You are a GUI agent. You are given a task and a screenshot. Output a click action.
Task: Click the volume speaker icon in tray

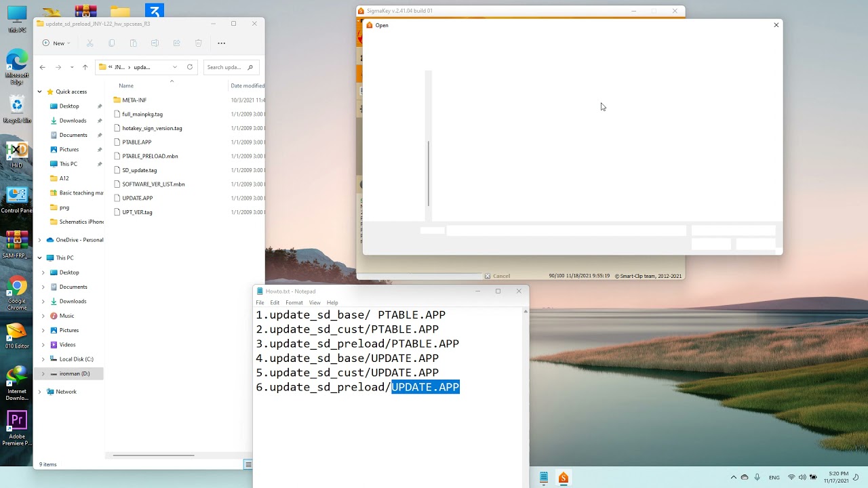[802, 477]
